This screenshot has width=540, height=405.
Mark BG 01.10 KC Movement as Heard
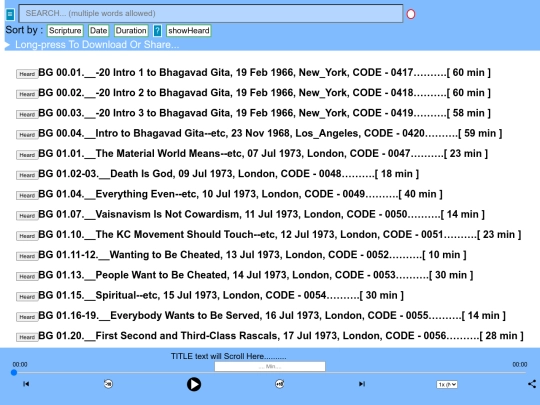[27, 236]
